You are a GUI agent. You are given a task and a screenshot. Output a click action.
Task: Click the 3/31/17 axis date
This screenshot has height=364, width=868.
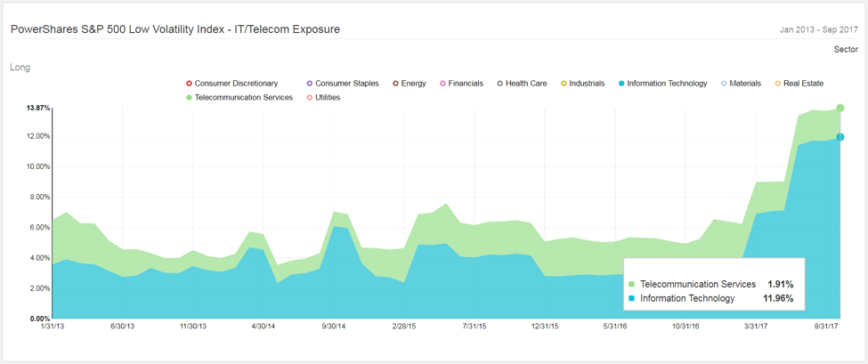click(x=756, y=327)
